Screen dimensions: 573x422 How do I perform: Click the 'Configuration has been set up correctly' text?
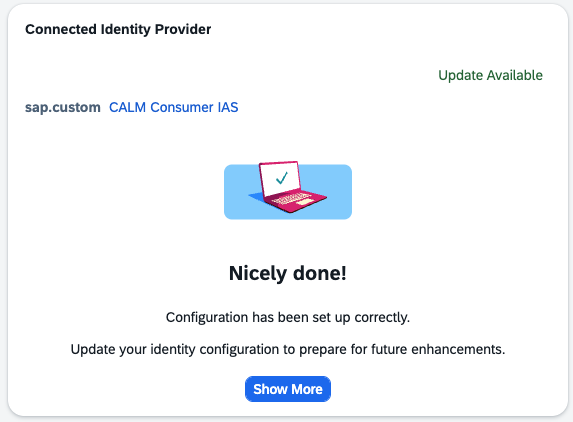point(288,317)
